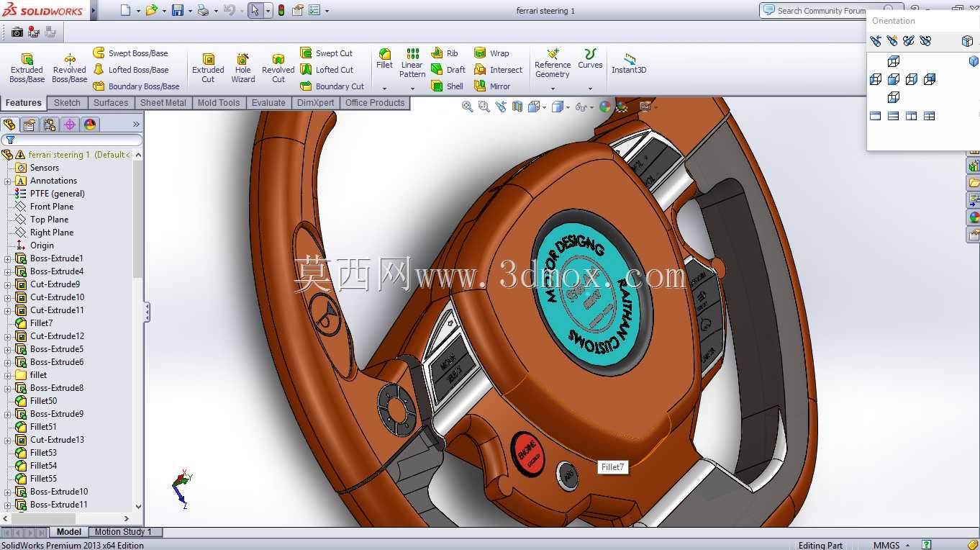Open the DisplayManager panel tab
The height and width of the screenshot is (550, 980).
tap(90, 125)
